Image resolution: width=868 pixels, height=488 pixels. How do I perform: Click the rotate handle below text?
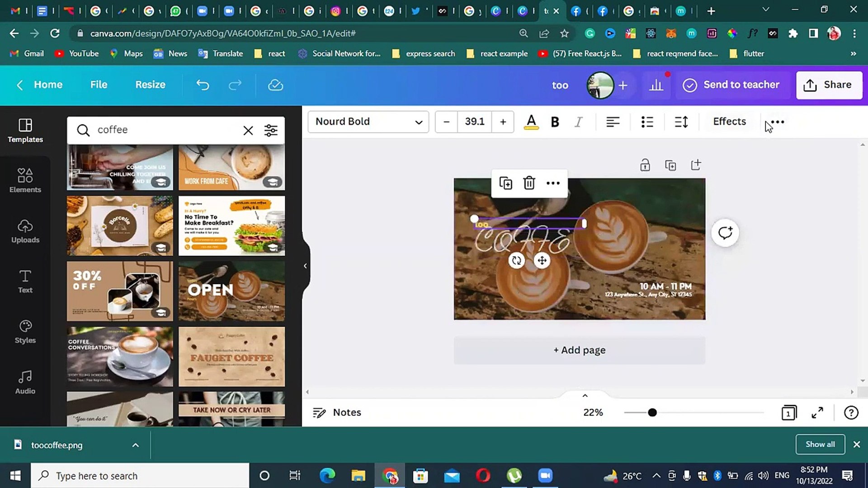click(x=516, y=261)
